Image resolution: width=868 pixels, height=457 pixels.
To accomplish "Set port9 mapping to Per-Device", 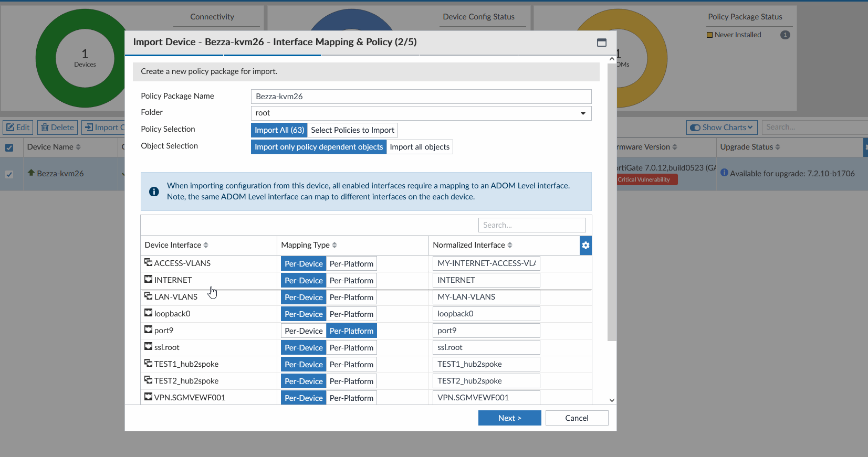I will coord(304,331).
